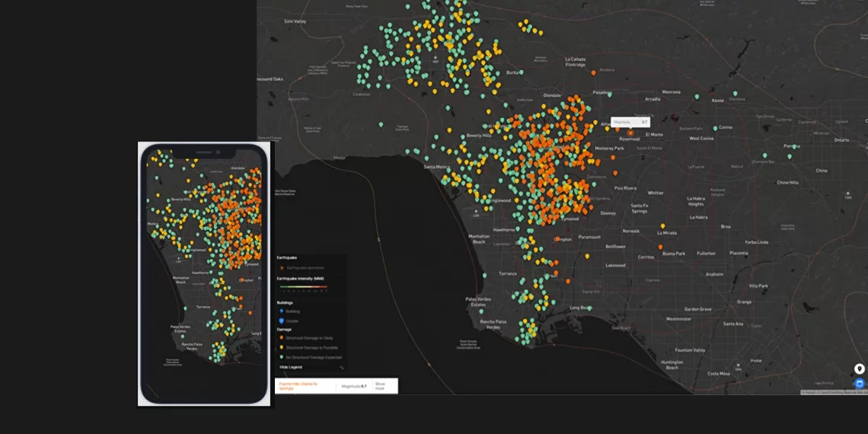Click the Manhattan Beach label on main map
This screenshot has height=434, width=868.
(x=480, y=239)
